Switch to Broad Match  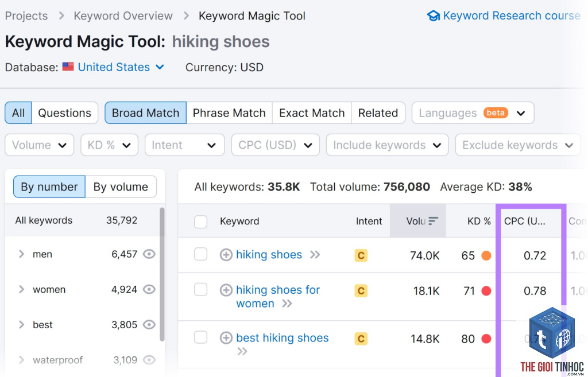click(x=145, y=113)
